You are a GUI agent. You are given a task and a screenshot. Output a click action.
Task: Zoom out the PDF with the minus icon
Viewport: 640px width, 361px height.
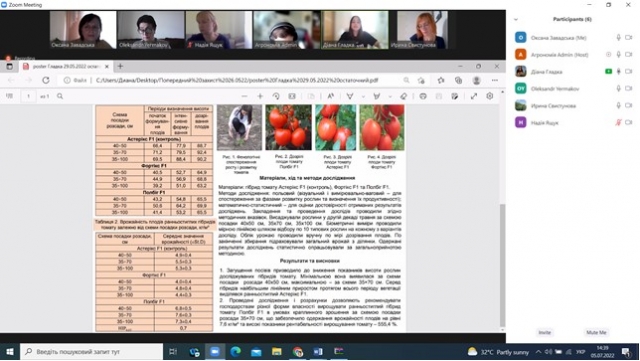pyautogui.click(x=244, y=96)
